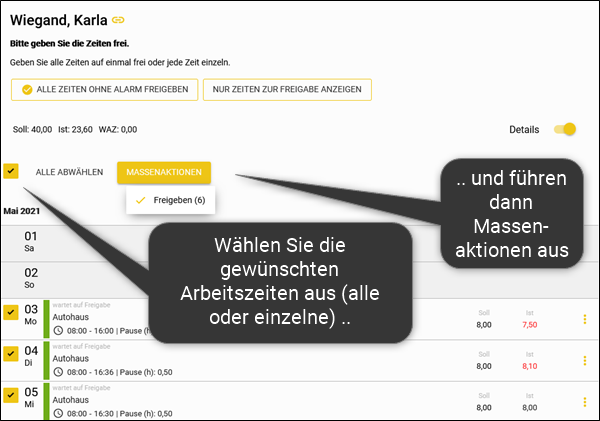The width and height of the screenshot is (600, 421).
Task: Click Nur Zeiten zur Freigabe anzeigen
Action: coord(287,90)
